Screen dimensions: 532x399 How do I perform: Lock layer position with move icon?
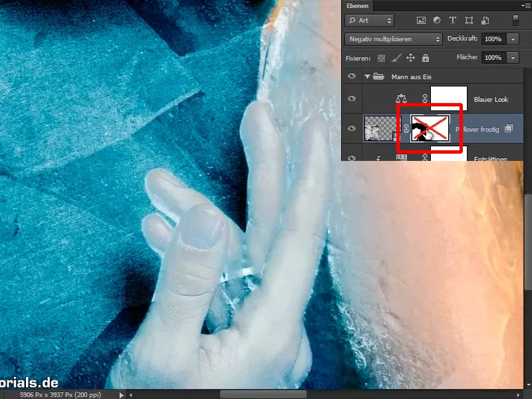(x=410, y=58)
